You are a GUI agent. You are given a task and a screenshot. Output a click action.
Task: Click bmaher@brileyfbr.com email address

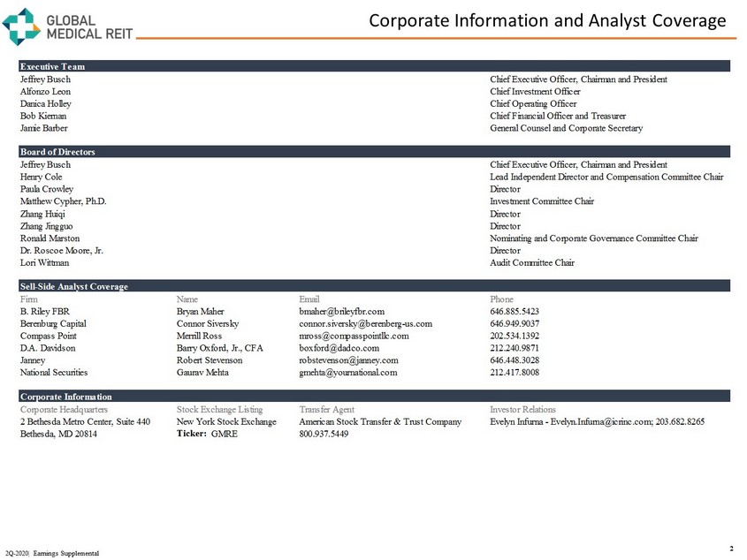pyautogui.click(x=341, y=312)
